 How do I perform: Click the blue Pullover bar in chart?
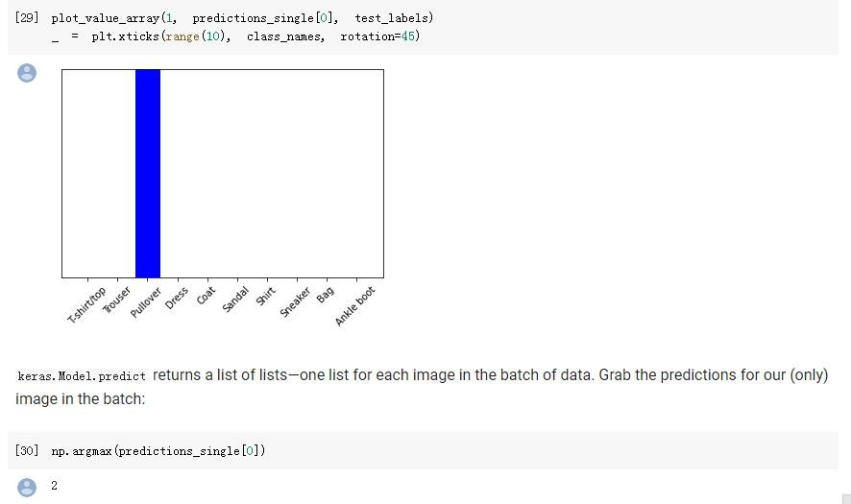coord(148,173)
